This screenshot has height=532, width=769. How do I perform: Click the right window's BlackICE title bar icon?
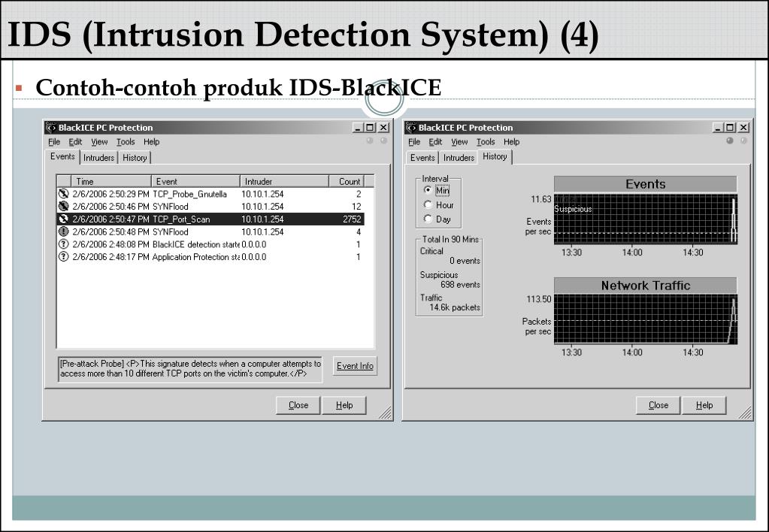410,128
